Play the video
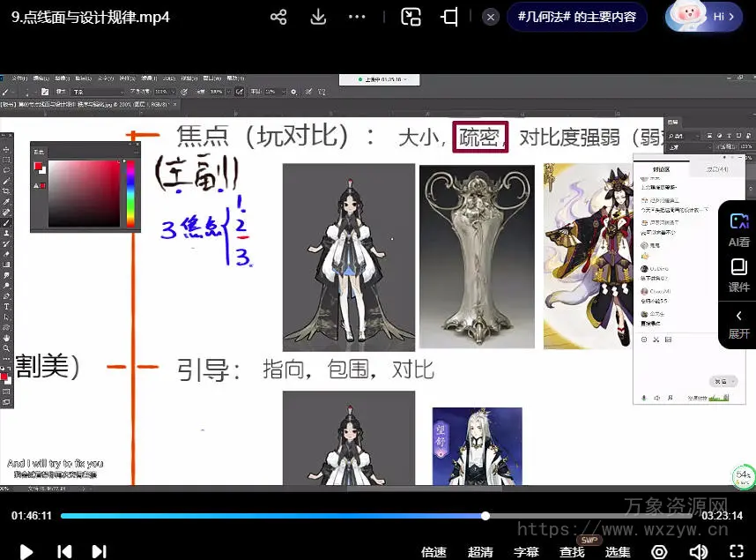Image resolution: width=756 pixels, height=560 pixels. 26,551
